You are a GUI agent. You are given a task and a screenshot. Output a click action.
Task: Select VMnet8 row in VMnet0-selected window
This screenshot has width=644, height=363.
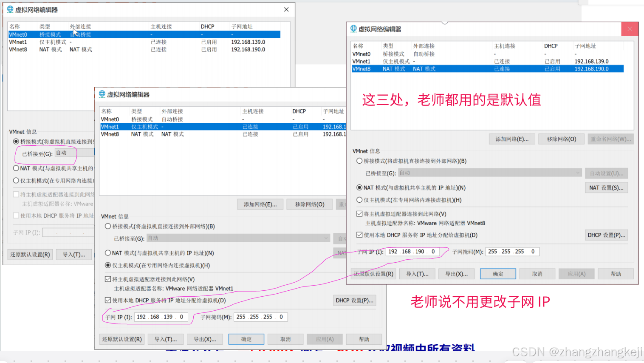click(x=144, y=50)
